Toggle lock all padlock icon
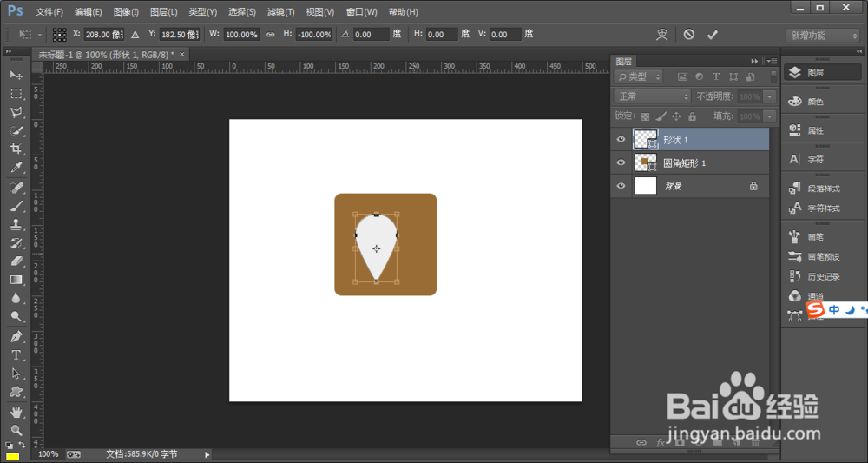 pyautogui.click(x=692, y=116)
